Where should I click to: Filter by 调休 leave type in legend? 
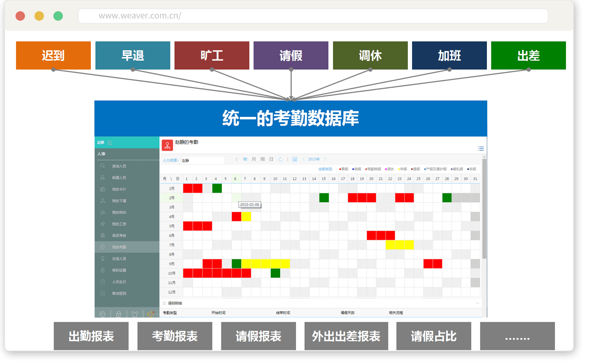390,169
